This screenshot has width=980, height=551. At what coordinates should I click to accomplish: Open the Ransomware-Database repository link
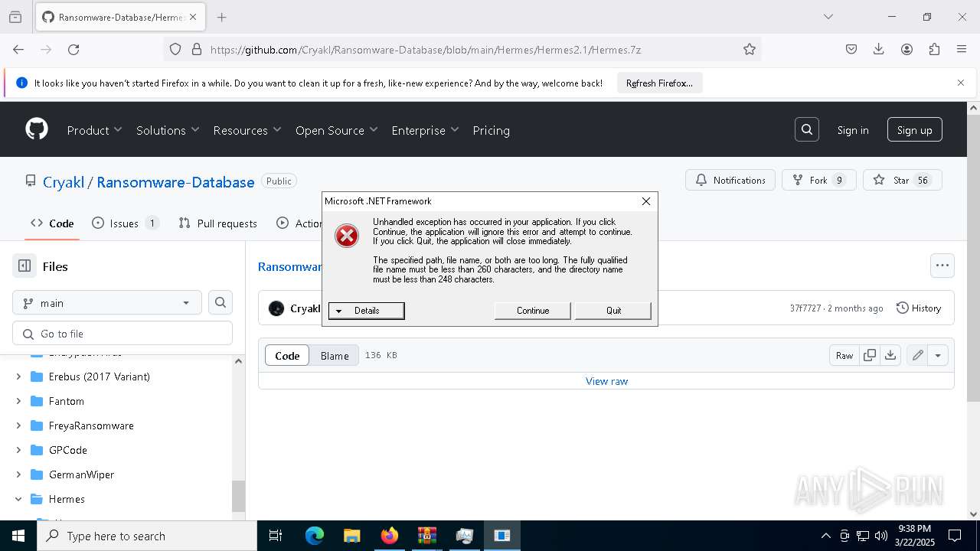pyautogui.click(x=175, y=182)
